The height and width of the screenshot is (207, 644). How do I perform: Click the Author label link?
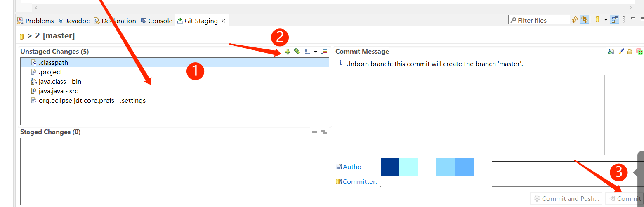[352, 167]
